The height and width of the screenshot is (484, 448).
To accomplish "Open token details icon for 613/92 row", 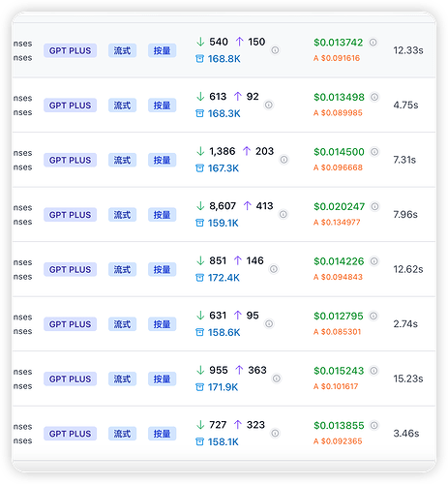I will (269, 105).
